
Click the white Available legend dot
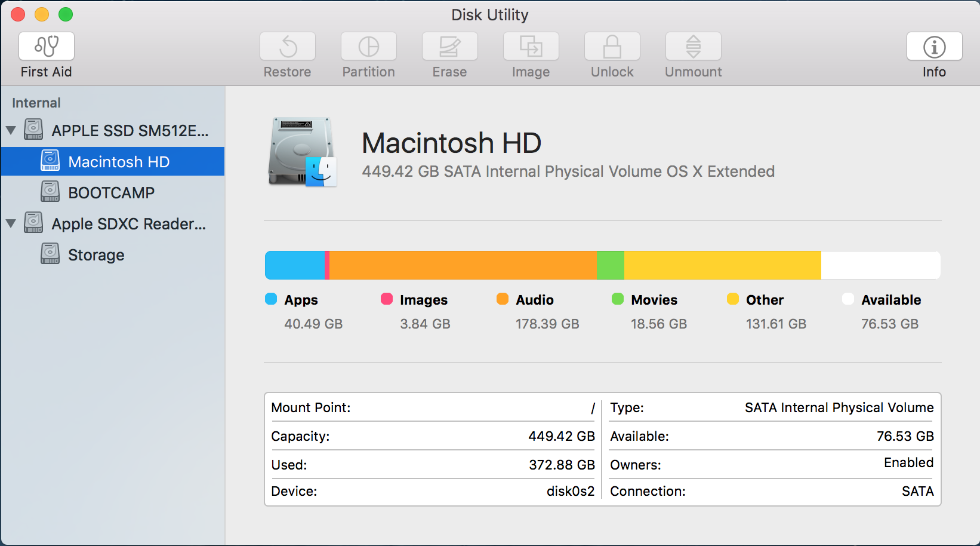point(848,299)
